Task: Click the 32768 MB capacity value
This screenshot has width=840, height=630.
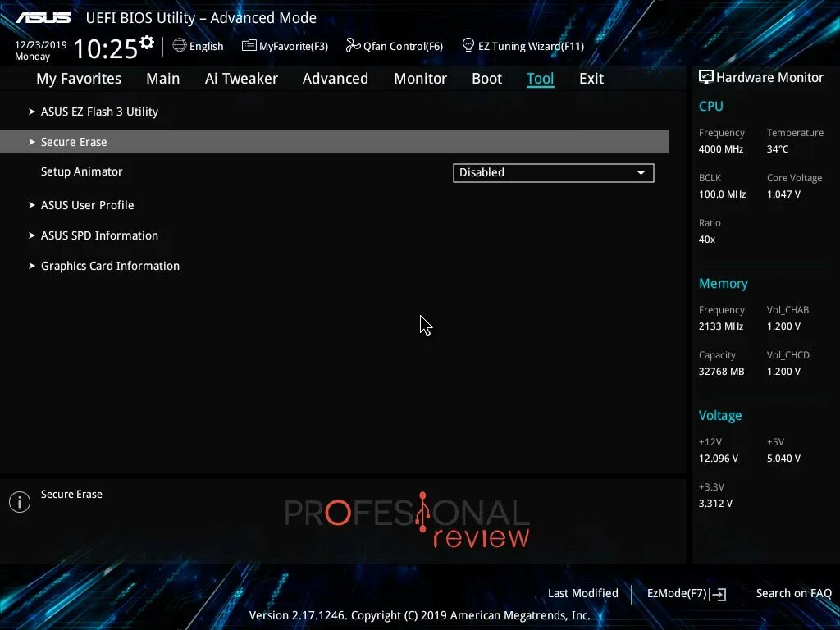Action: pyautogui.click(x=722, y=372)
